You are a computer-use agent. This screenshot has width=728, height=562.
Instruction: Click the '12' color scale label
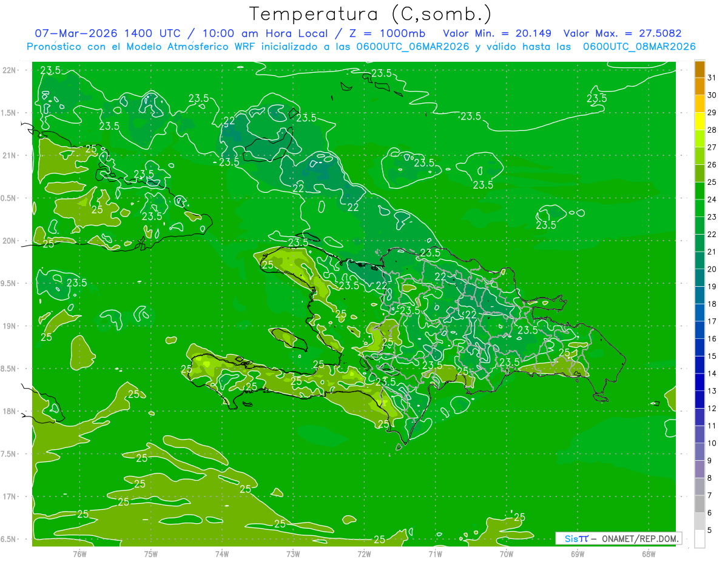pos(712,409)
